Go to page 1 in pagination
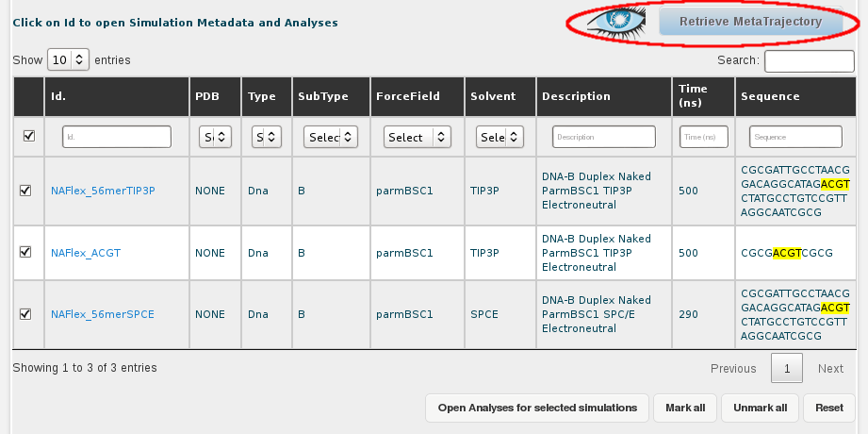Viewport: 868px width, 434px height. 785,369
